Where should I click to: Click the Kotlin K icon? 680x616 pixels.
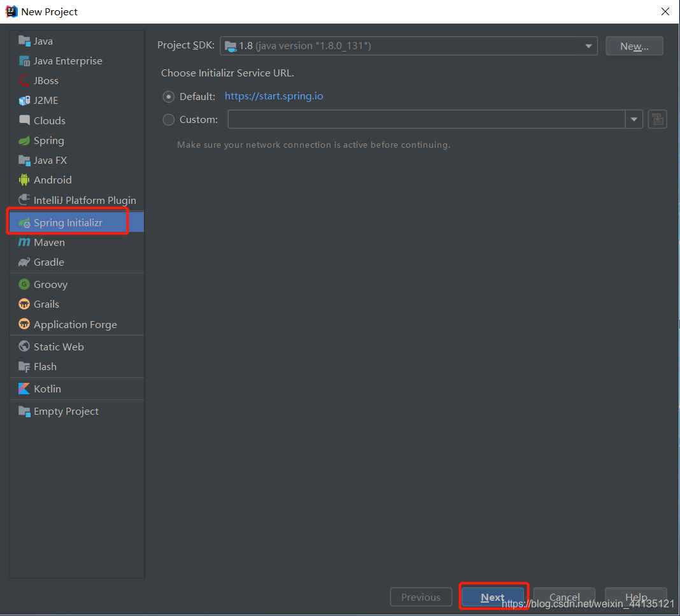click(x=24, y=389)
